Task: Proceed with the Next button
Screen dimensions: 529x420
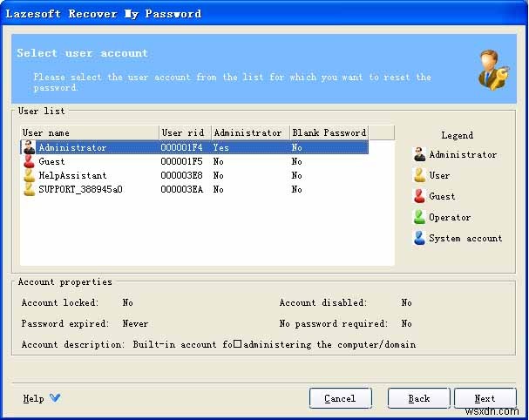Action: point(485,398)
